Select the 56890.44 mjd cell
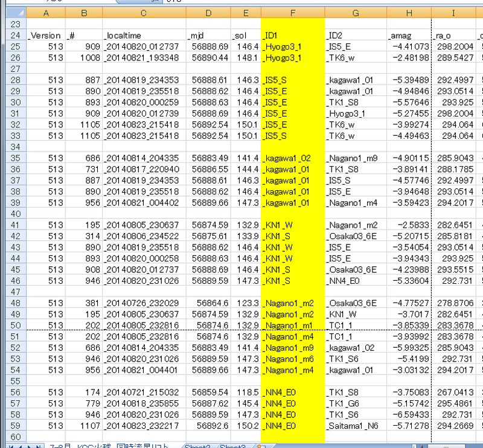Screen dimensions: 483x448 point(208,57)
